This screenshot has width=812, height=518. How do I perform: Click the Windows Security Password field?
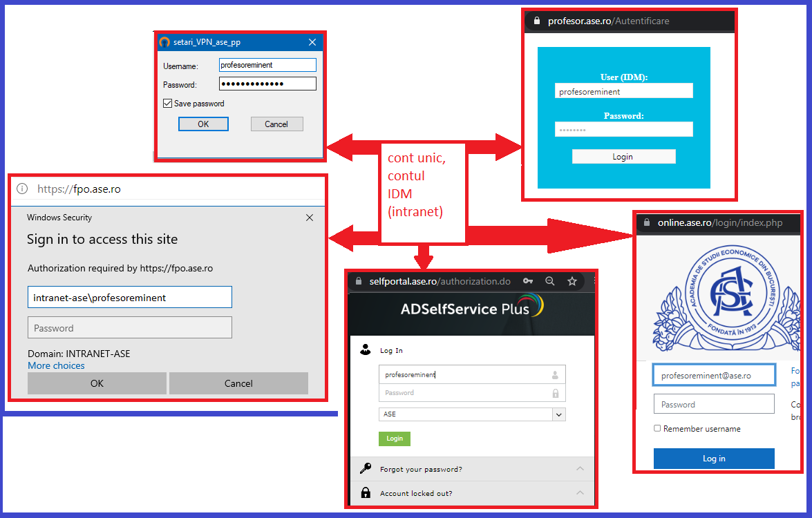(129, 327)
